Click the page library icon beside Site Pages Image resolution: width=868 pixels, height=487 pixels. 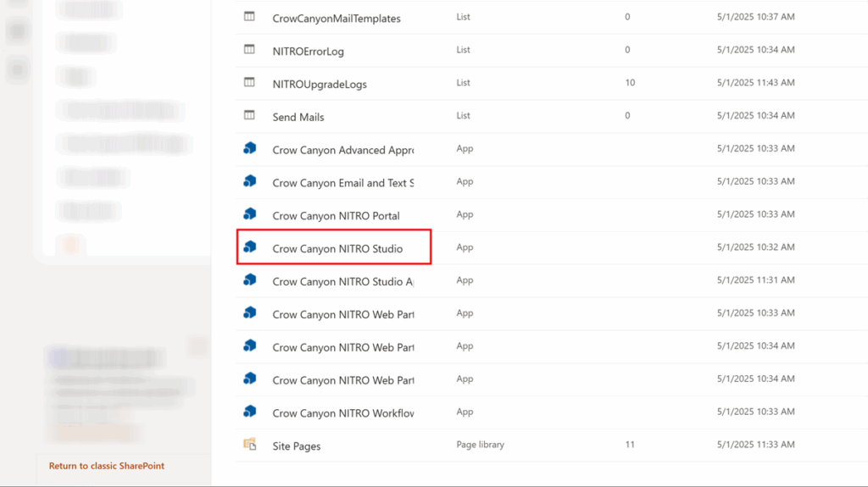(x=250, y=445)
